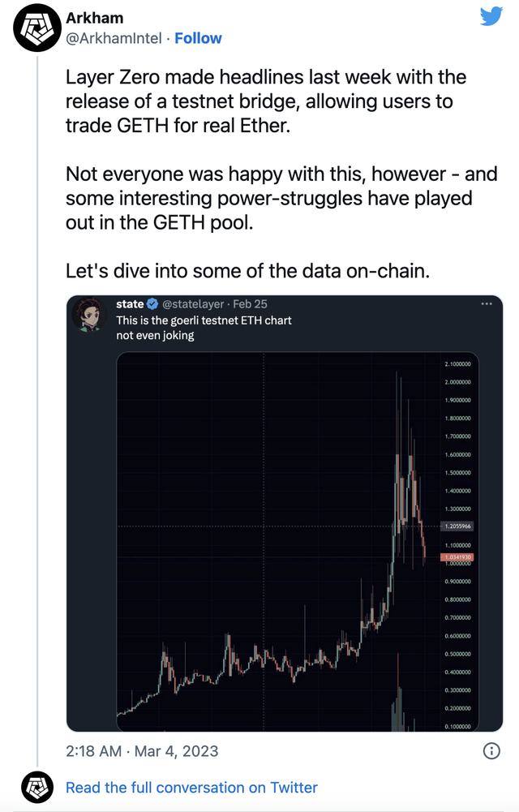The width and height of the screenshot is (519, 812).
Task: Click the quoted text about goerli testnet chart
Action: pos(204,328)
